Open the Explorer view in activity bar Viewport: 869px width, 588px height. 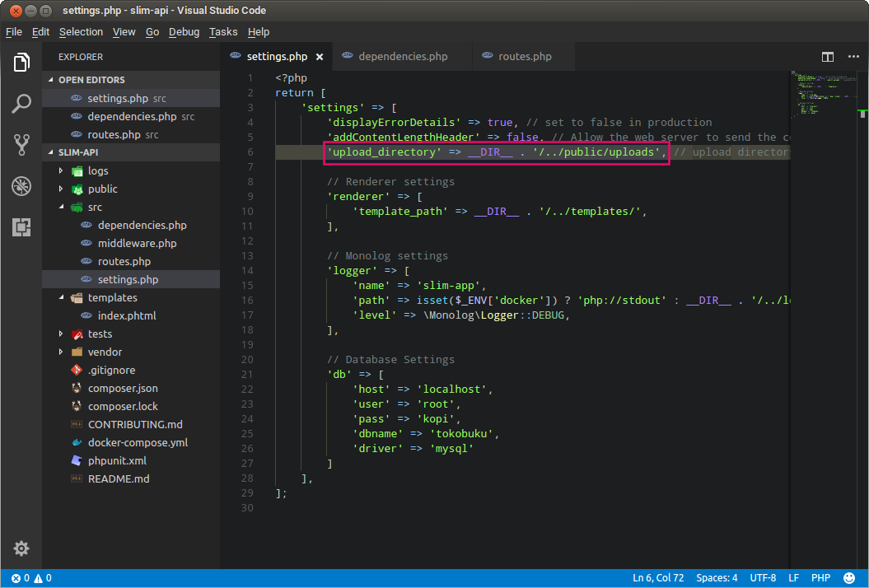tap(21, 63)
